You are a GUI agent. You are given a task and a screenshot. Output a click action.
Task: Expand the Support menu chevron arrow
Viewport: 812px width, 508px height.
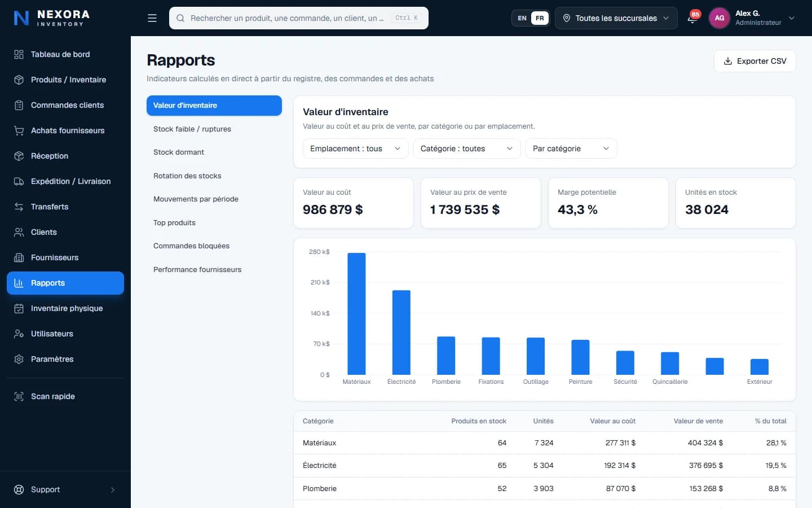(x=113, y=489)
